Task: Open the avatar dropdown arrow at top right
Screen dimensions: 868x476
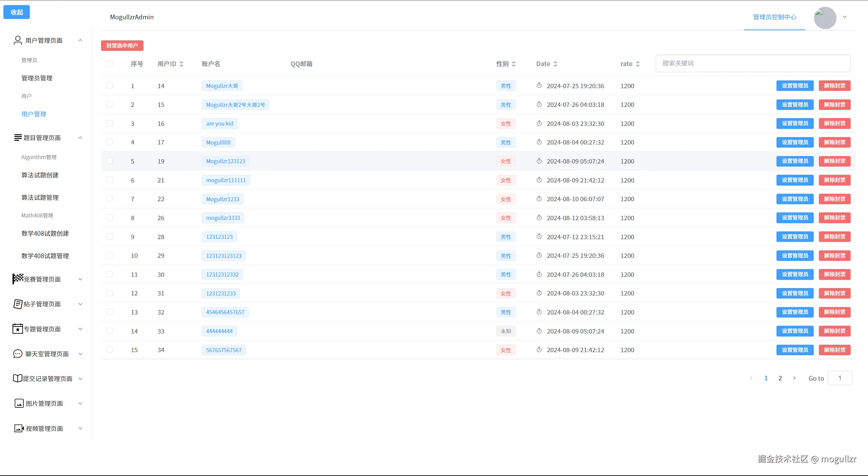Action: point(845,17)
